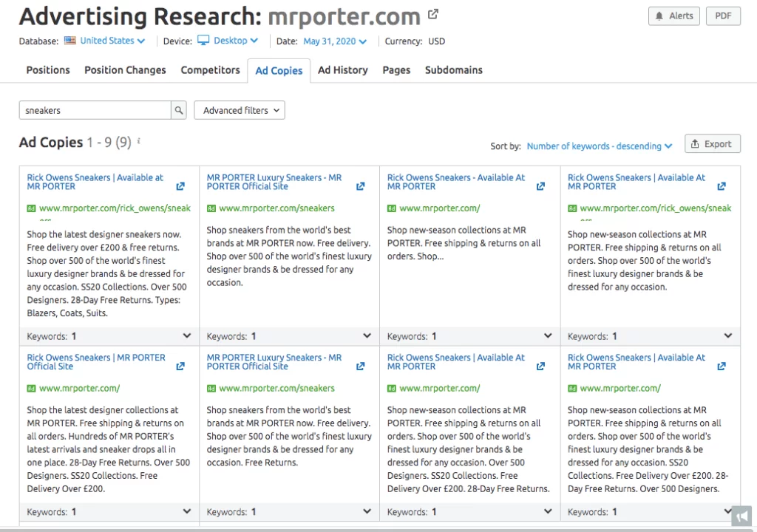Click the 'Currency: USD' text

pyautogui.click(x=415, y=41)
